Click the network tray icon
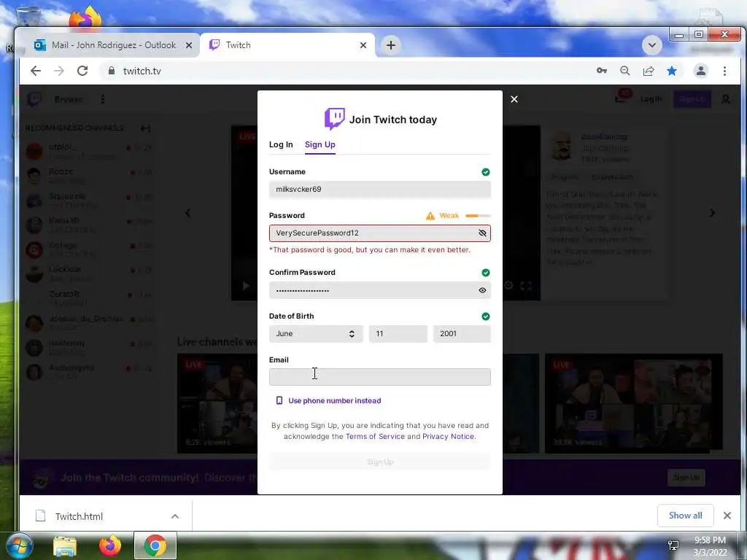This screenshot has height=560, width=747. 673,545
